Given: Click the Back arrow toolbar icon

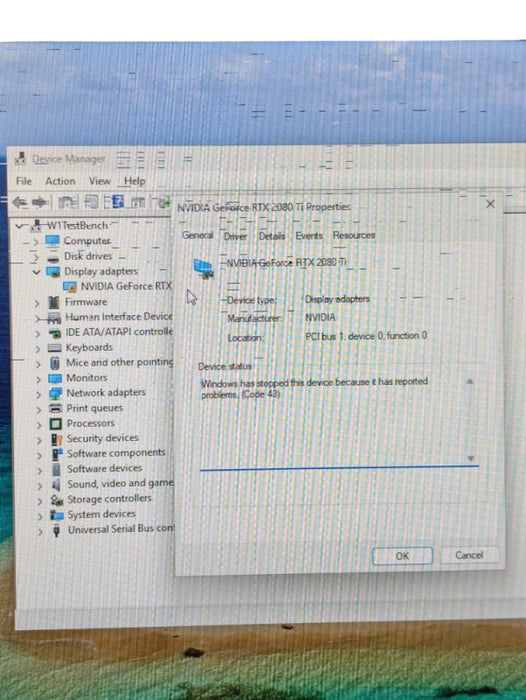Looking at the screenshot, I should tap(20, 203).
